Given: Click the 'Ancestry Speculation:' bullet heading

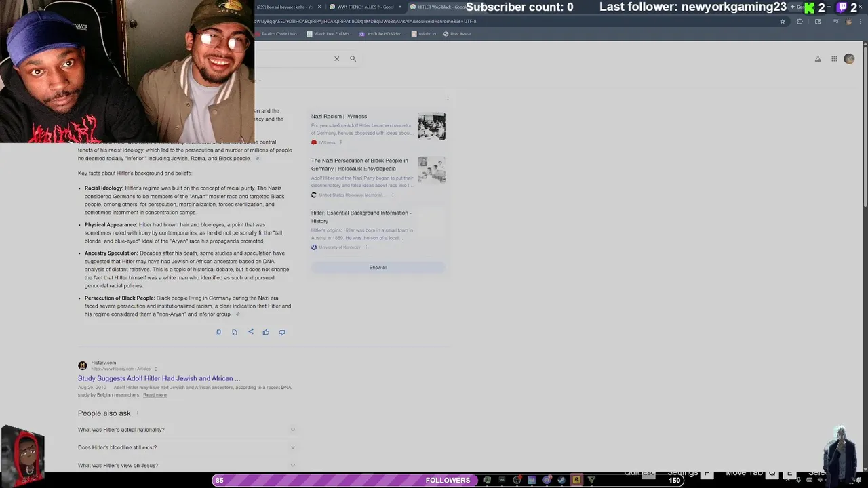Looking at the screenshot, I should [x=111, y=253].
